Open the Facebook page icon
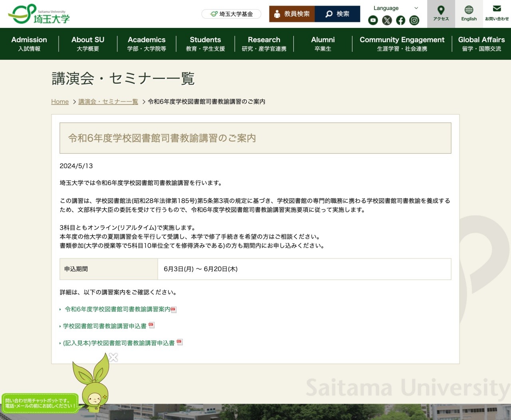Viewport: 511px width, 420px height. [400, 20]
